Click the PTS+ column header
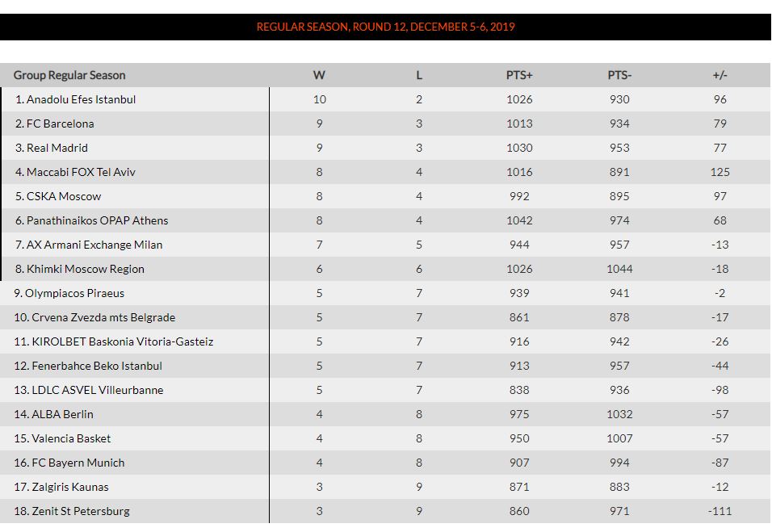This screenshot has width=772, height=532. coord(519,75)
